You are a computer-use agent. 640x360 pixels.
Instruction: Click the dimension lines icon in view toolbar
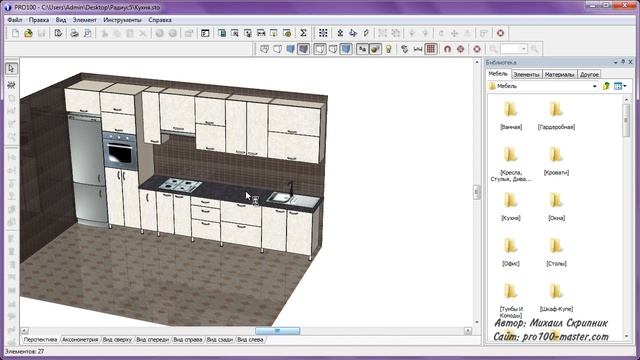click(418, 49)
